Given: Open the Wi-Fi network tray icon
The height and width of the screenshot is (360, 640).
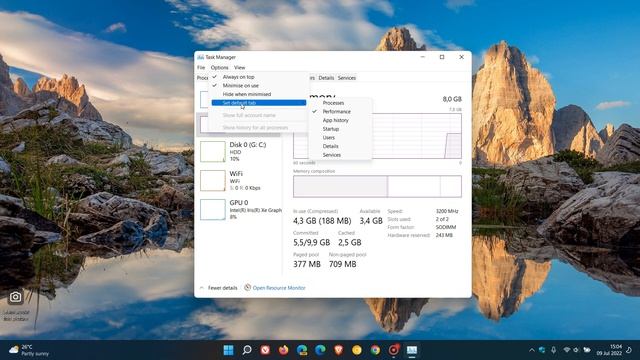Looking at the screenshot, I should (x=567, y=350).
